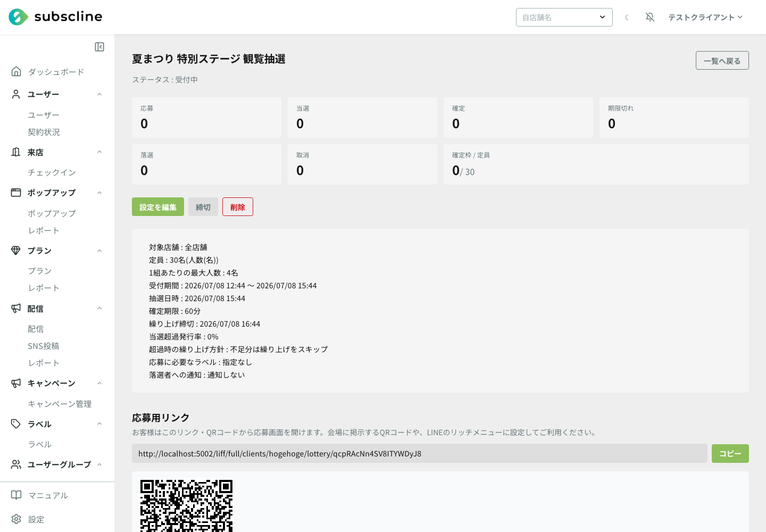Open レポート under 配信
This screenshot has width=766, height=532.
(44, 363)
